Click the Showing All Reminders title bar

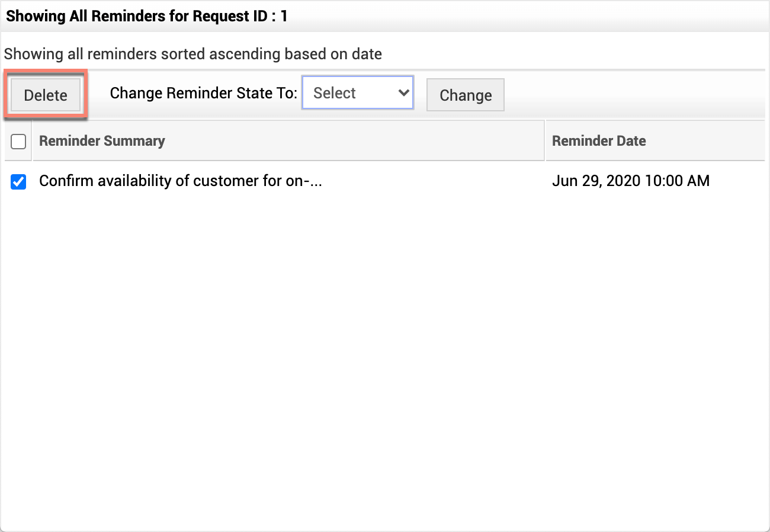pos(384,16)
